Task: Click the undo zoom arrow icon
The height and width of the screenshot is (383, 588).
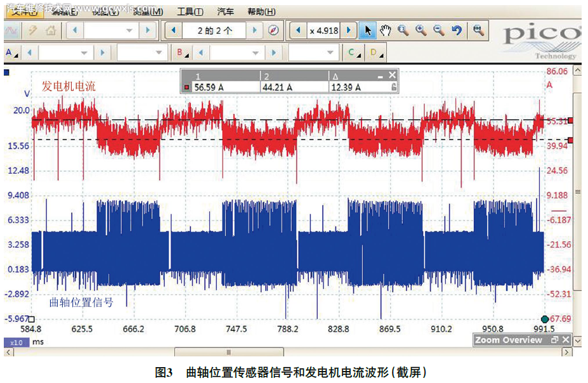Action: (456, 30)
